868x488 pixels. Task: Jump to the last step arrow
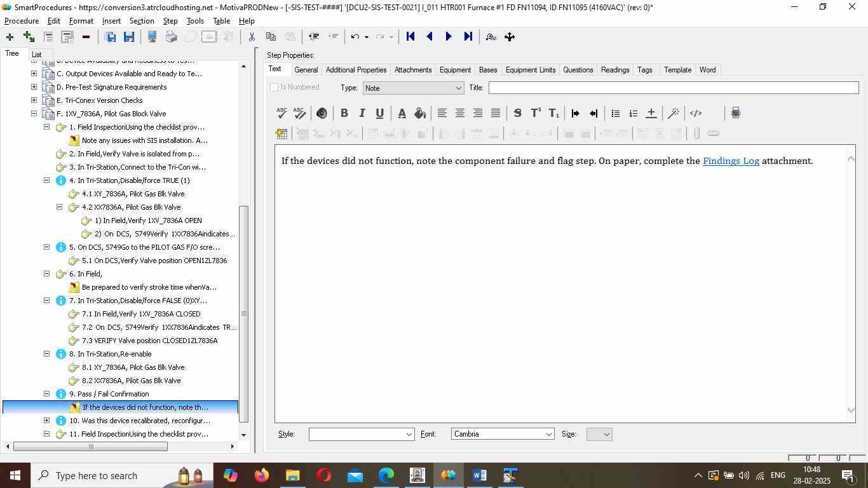coord(468,37)
